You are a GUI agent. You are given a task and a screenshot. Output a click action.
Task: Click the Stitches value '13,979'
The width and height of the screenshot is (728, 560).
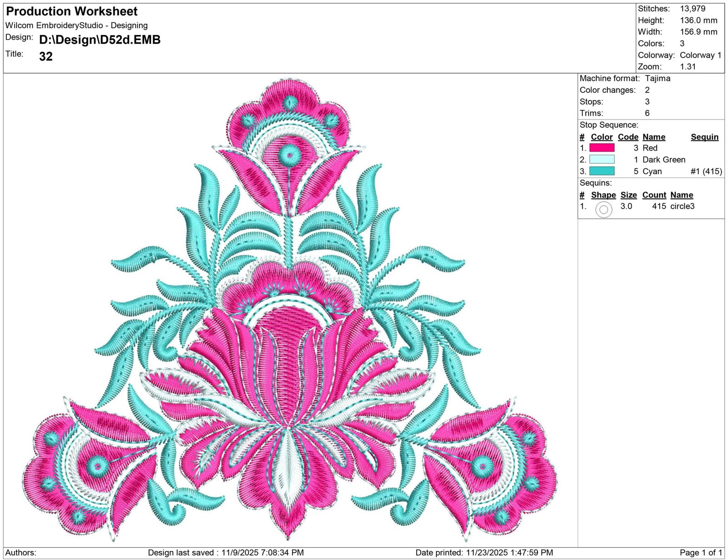point(693,9)
